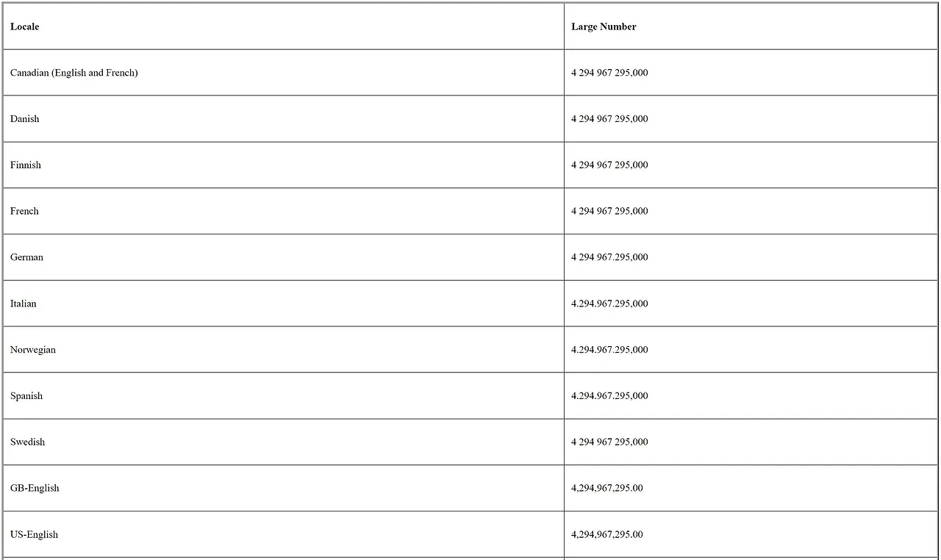Viewport: 941px width, 560px height.
Task: Select the Norwegian locale text
Action: click(x=33, y=350)
